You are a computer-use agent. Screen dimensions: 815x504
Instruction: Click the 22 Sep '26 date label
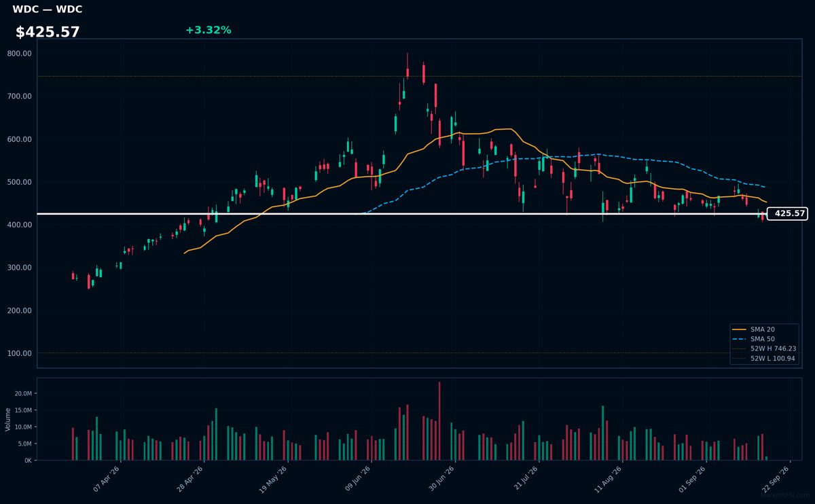click(x=776, y=479)
